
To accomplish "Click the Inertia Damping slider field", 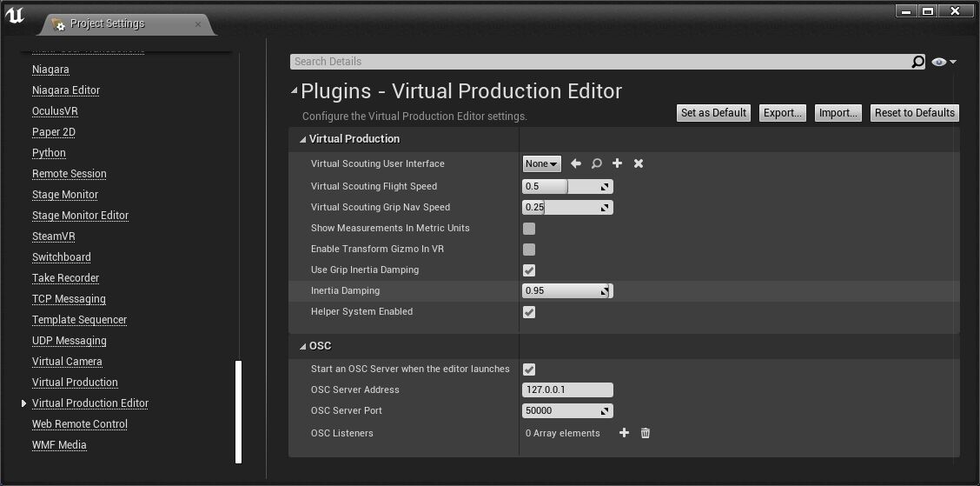I will pyautogui.click(x=561, y=291).
